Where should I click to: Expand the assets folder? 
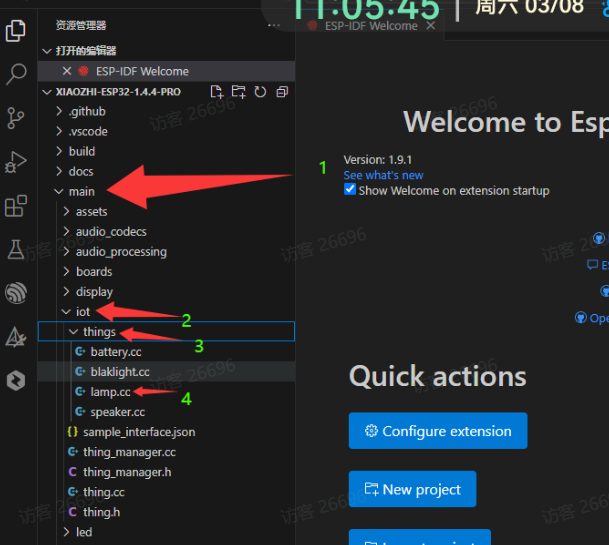(66, 211)
